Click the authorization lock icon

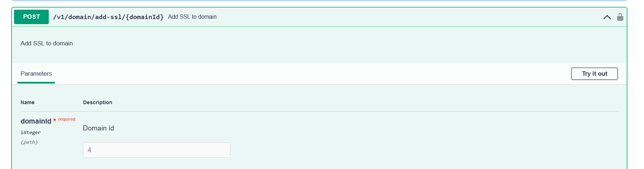[620, 17]
